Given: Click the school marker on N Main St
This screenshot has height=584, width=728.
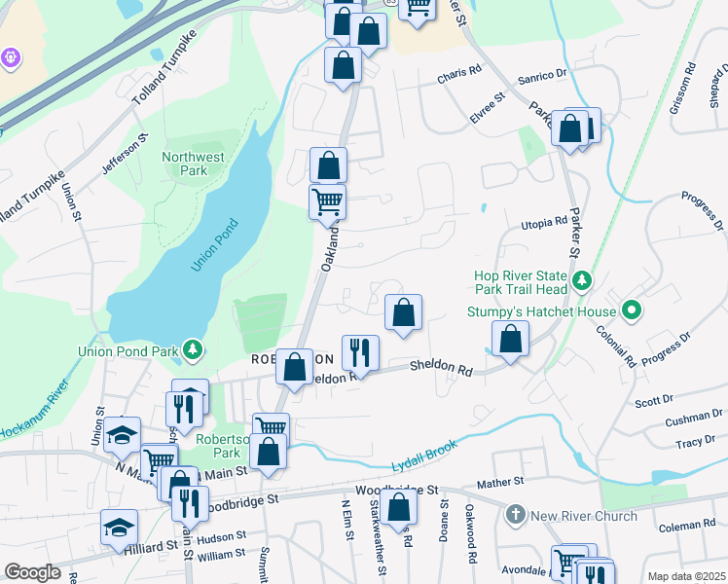Looking at the screenshot, I should point(122,435).
